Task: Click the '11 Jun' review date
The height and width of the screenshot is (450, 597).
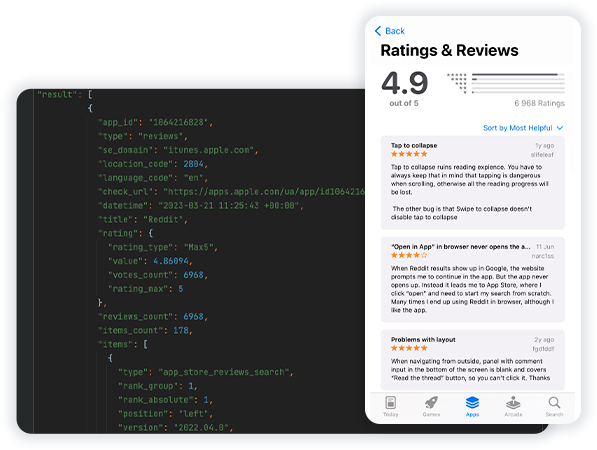Action: coord(545,247)
